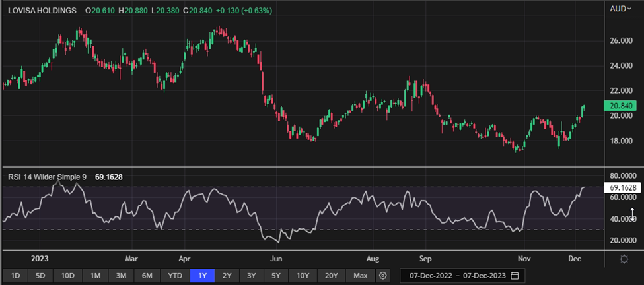Screen dimensions: 644x285
Task: Select the 5Y time range
Action: click(276, 276)
